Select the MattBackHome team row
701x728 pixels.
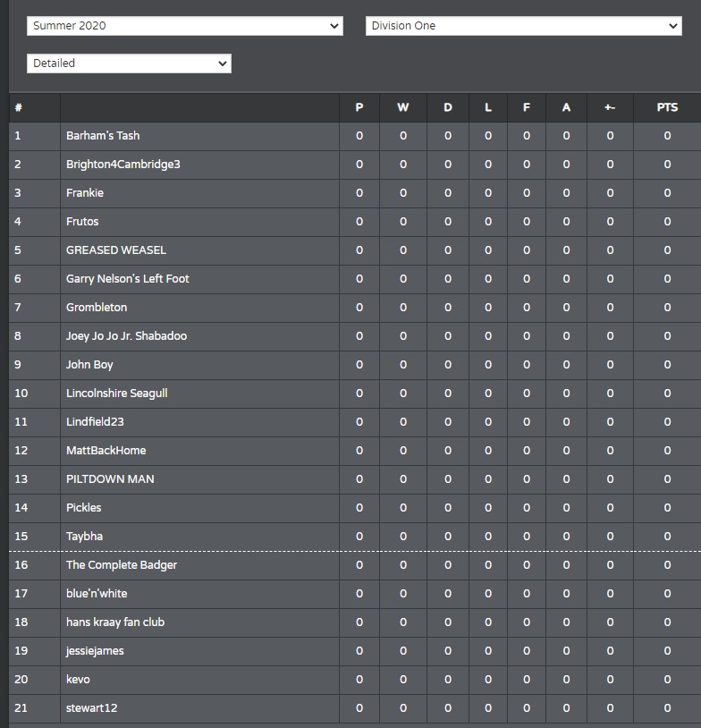coord(355,451)
